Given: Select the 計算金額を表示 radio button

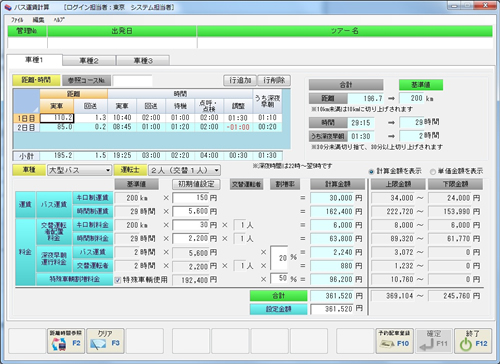Looking at the screenshot, I should point(371,172).
